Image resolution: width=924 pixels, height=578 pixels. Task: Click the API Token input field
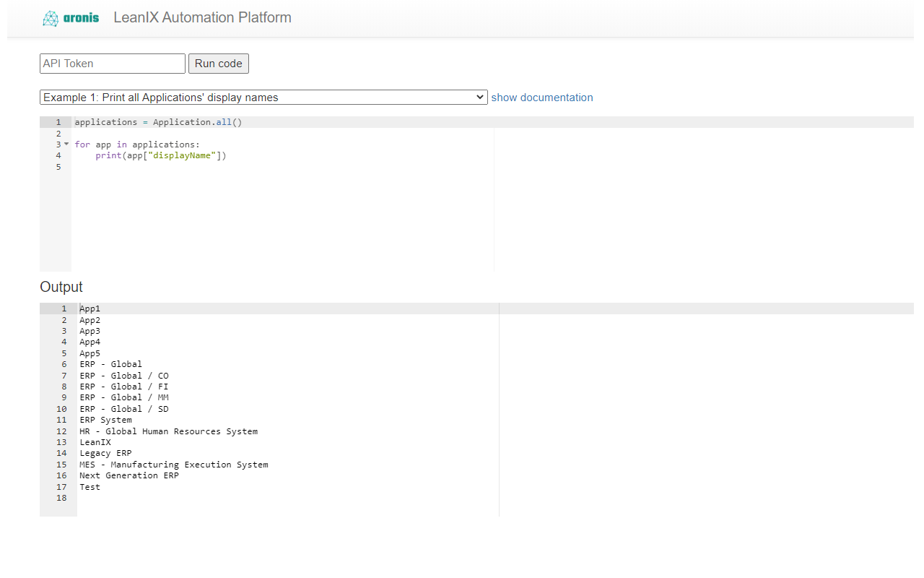[113, 64]
